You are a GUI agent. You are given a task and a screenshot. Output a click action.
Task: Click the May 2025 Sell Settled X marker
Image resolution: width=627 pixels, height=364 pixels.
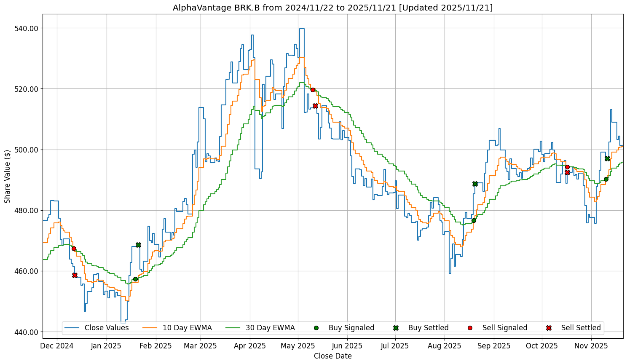pyautogui.click(x=315, y=106)
